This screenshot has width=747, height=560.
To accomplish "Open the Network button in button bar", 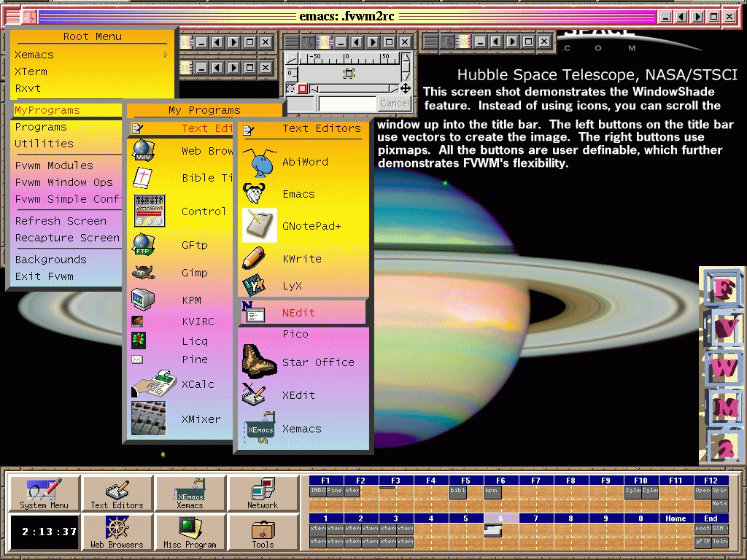I will pos(263,493).
